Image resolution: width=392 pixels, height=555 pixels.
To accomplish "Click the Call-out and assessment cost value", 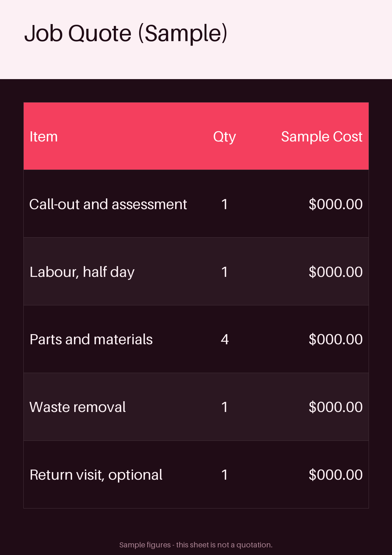I will 335,204.
